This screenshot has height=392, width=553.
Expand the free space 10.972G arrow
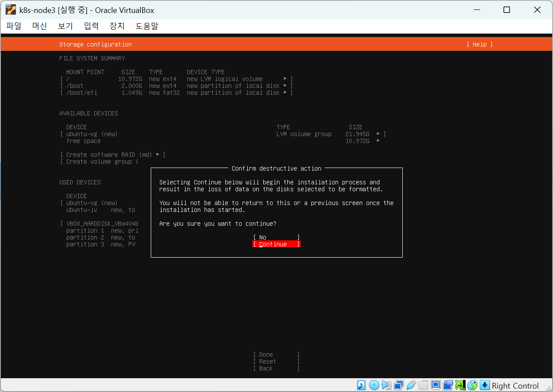click(x=378, y=141)
